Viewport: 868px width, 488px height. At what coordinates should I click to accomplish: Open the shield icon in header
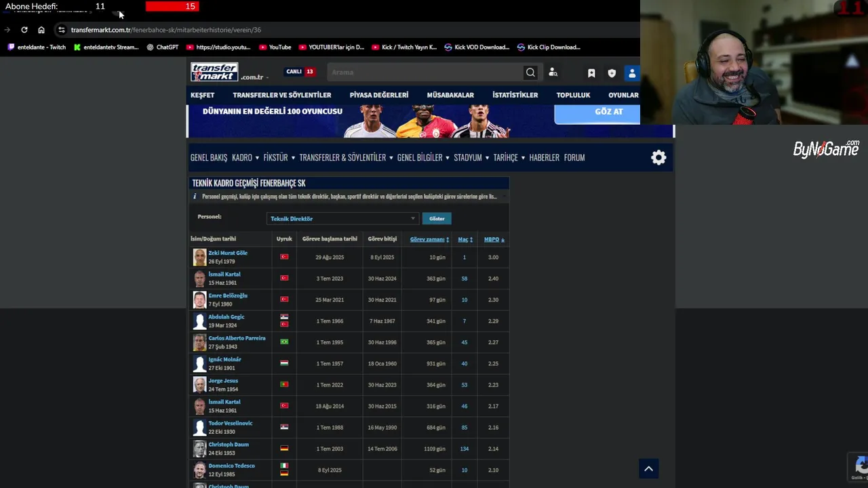pos(612,73)
